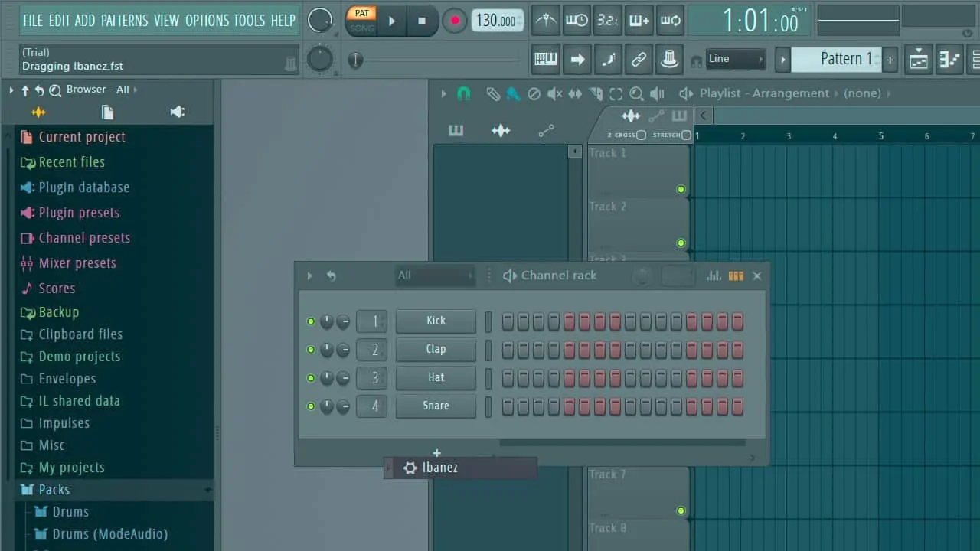Mute the Clap channel green LED
This screenshot has width=980, height=551.
(310, 350)
